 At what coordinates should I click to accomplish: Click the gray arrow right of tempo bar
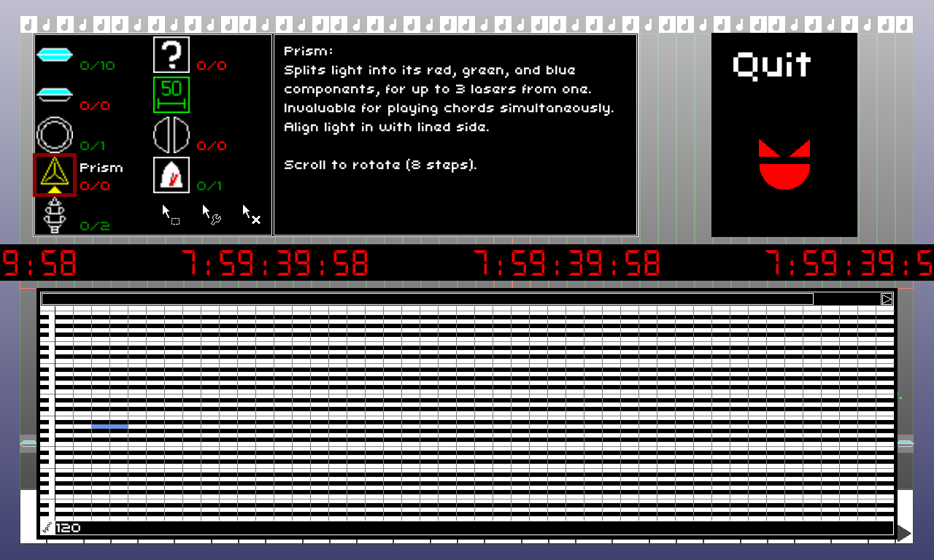tap(903, 534)
